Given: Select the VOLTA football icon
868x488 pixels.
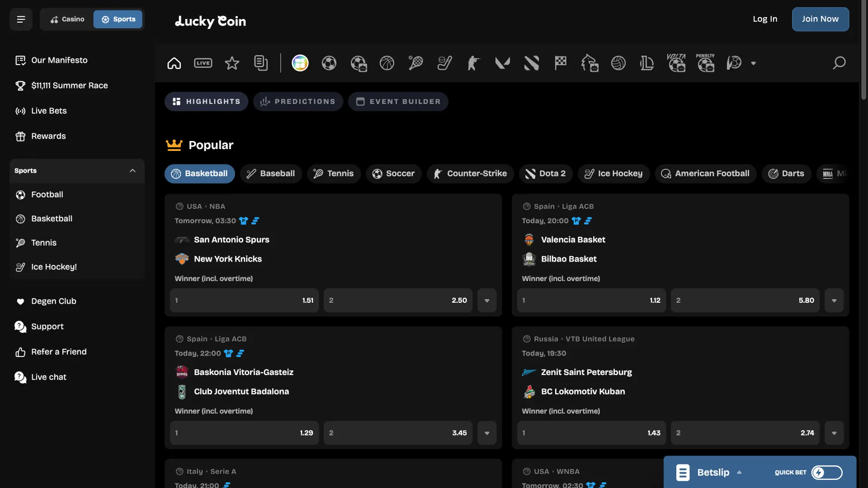Looking at the screenshot, I should (676, 63).
